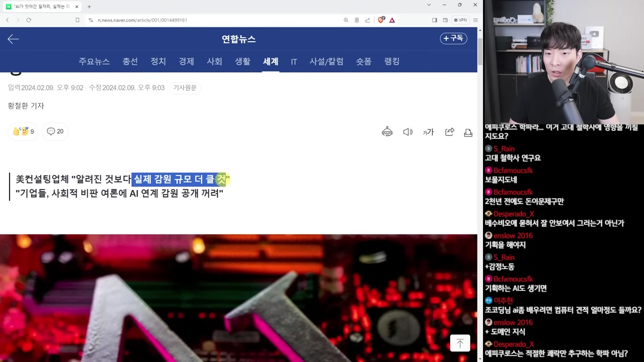Open the 사설/칼럼 tab

coord(326,61)
